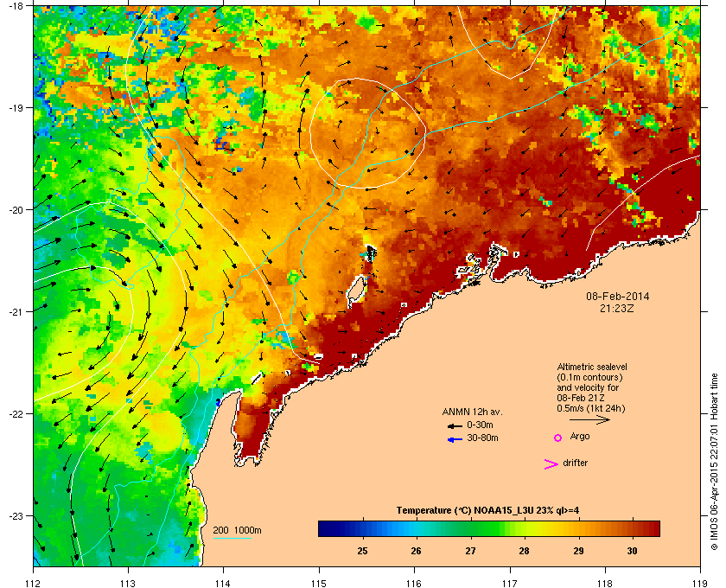
Task: Click the longitude axis label 114
Action: coord(223,584)
